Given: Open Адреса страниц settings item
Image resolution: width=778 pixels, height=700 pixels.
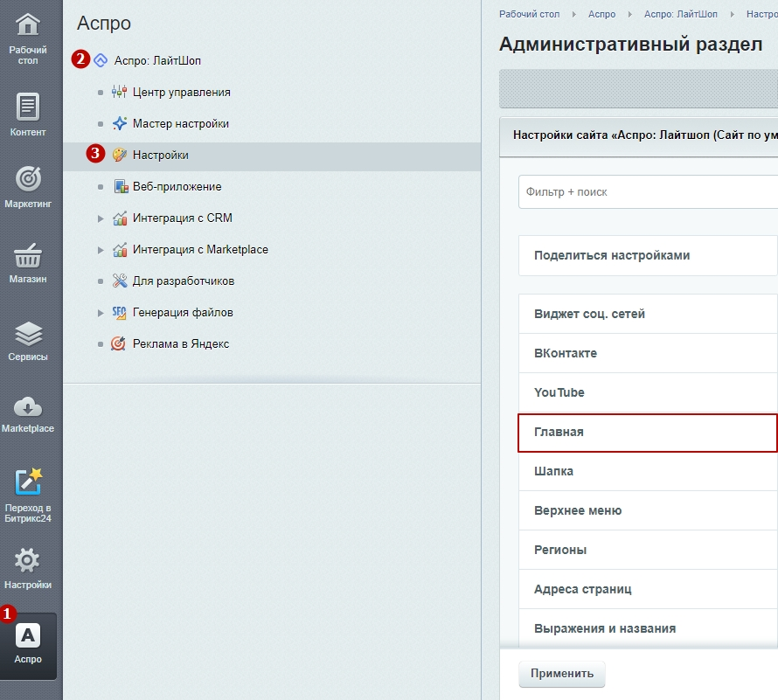Looking at the screenshot, I should [648, 589].
